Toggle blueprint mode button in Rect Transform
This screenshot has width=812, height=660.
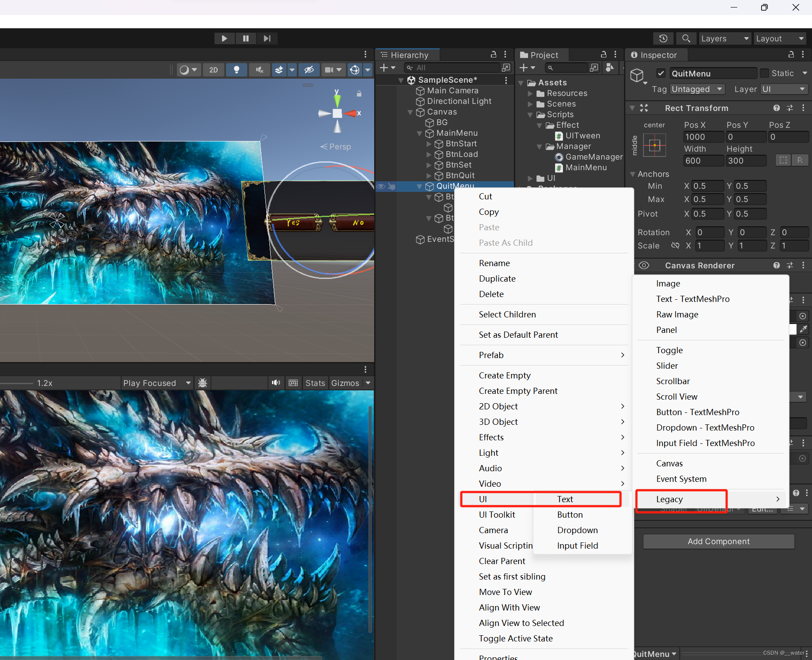pos(783,160)
